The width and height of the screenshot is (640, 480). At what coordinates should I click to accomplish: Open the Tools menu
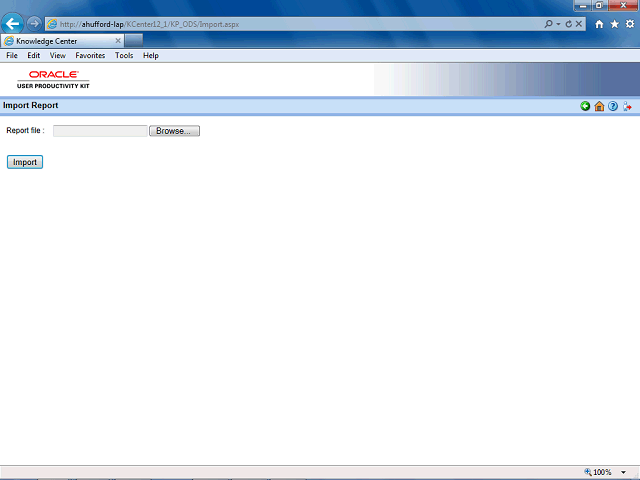coord(124,56)
